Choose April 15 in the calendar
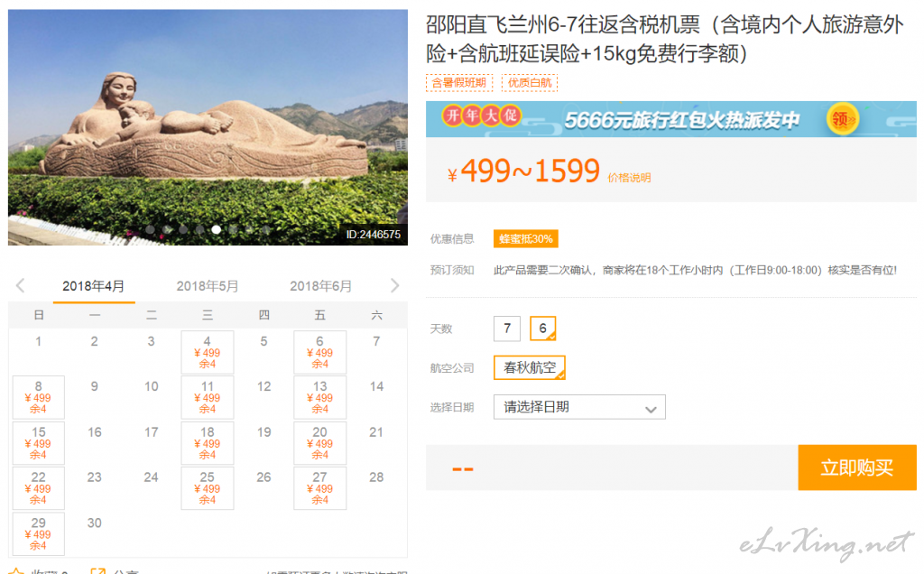The image size is (924, 574). (x=38, y=442)
